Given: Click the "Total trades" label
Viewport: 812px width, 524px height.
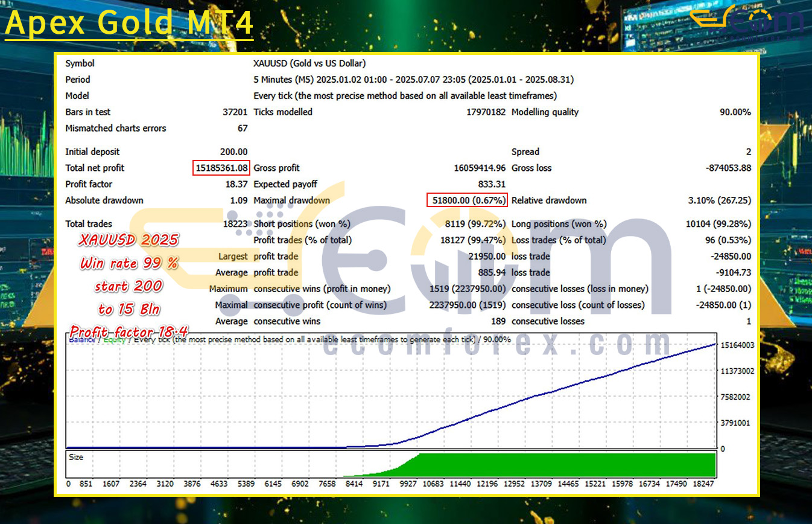Looking at the screenshot, I should (89, 225).
